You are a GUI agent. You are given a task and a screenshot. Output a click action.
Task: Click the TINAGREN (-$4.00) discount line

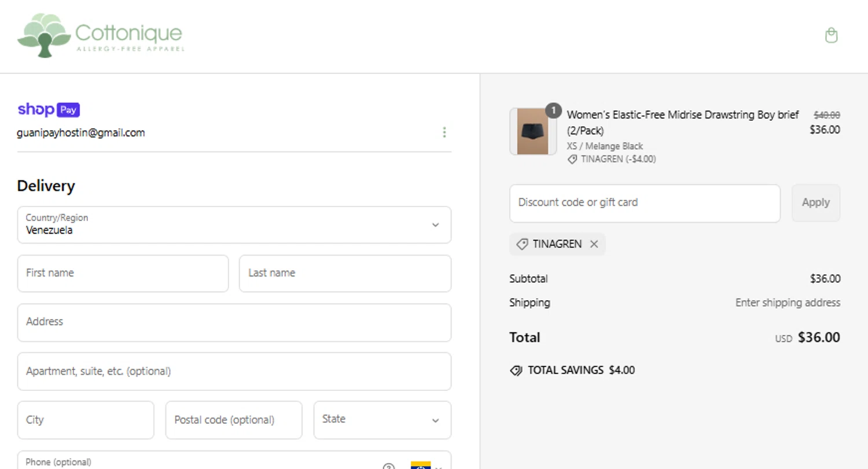(x=612, y=159)
